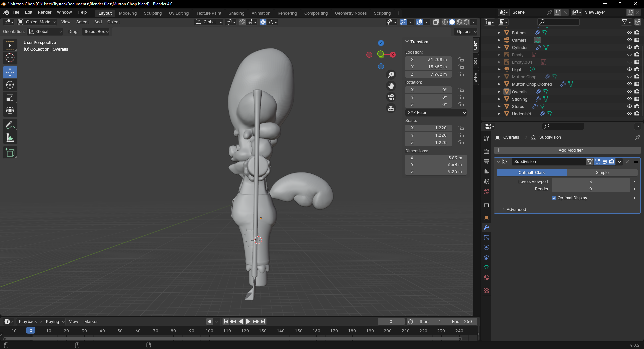
Task: Click the Levels Viewport value slider
Action: point(590,182)
